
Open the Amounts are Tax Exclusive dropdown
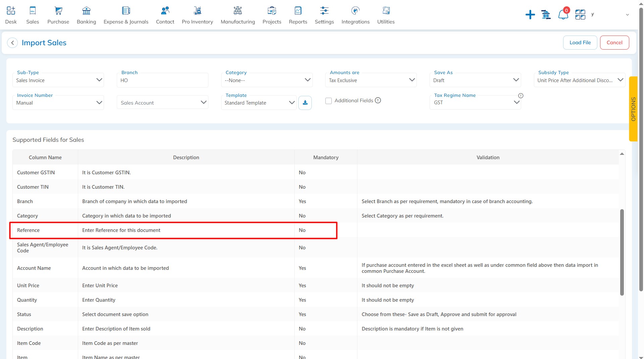[371, 80]
